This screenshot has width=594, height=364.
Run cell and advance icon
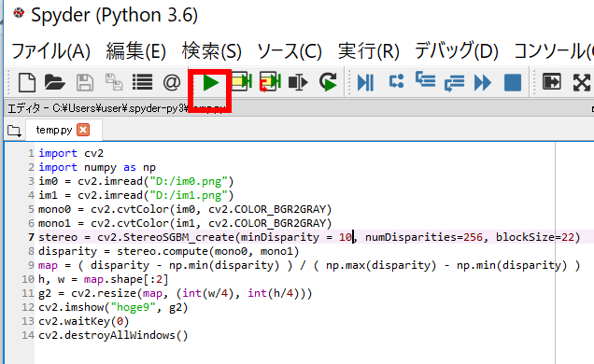coord(270,82)
